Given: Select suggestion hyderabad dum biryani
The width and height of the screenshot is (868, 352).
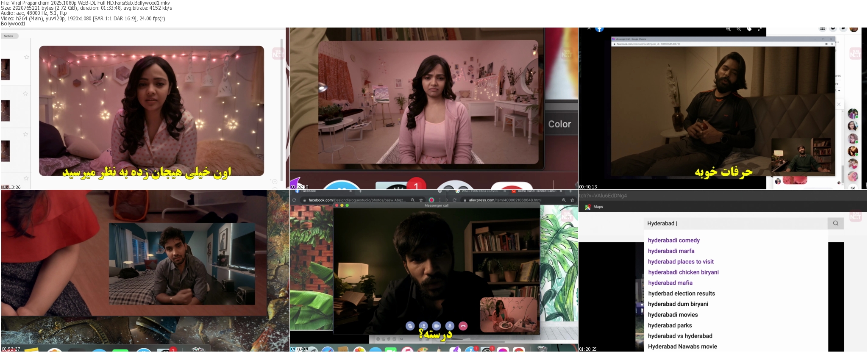Looking at the screenshot, I should click(678, 304).
